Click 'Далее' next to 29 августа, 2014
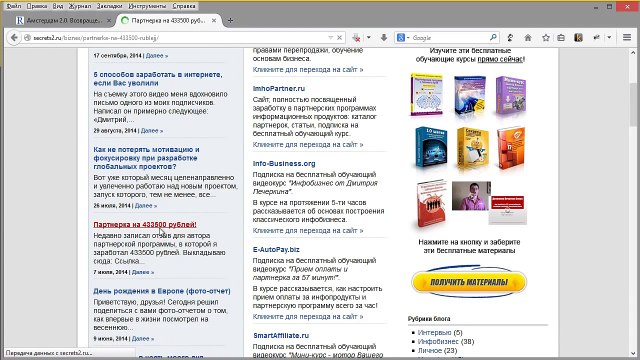 (x=152, y=131)
